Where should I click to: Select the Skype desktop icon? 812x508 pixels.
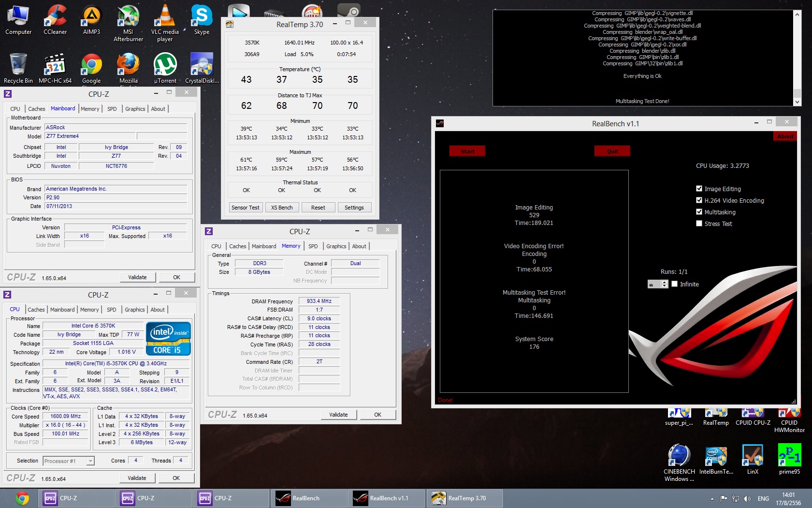pyautogui.click(x=202, y=20)
